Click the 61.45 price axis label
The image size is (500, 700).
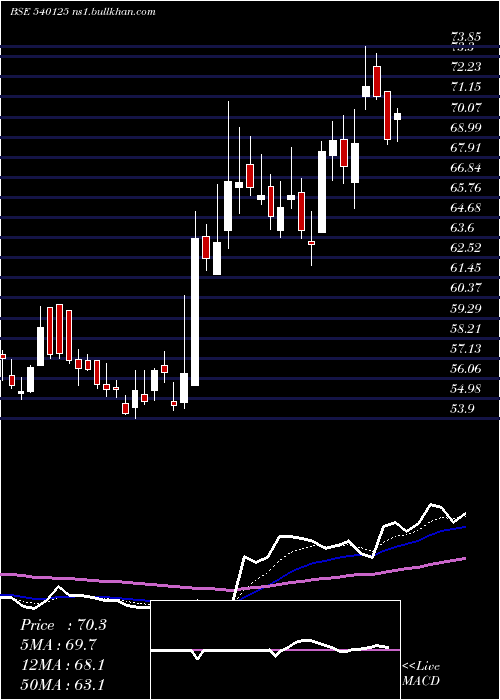coord(467,268)
